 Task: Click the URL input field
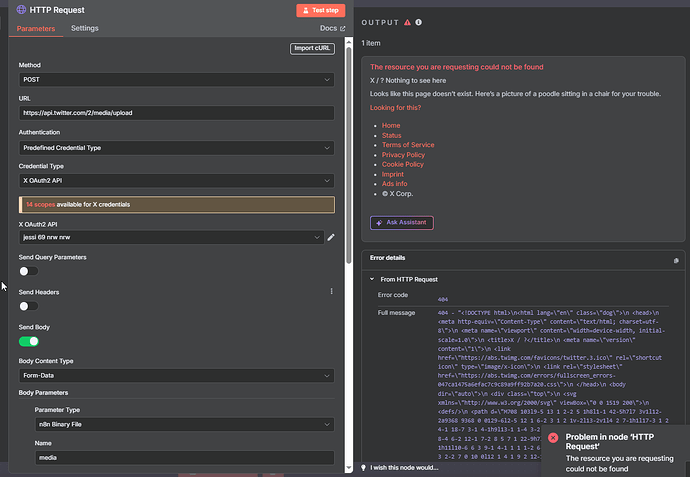click(176, 113)
